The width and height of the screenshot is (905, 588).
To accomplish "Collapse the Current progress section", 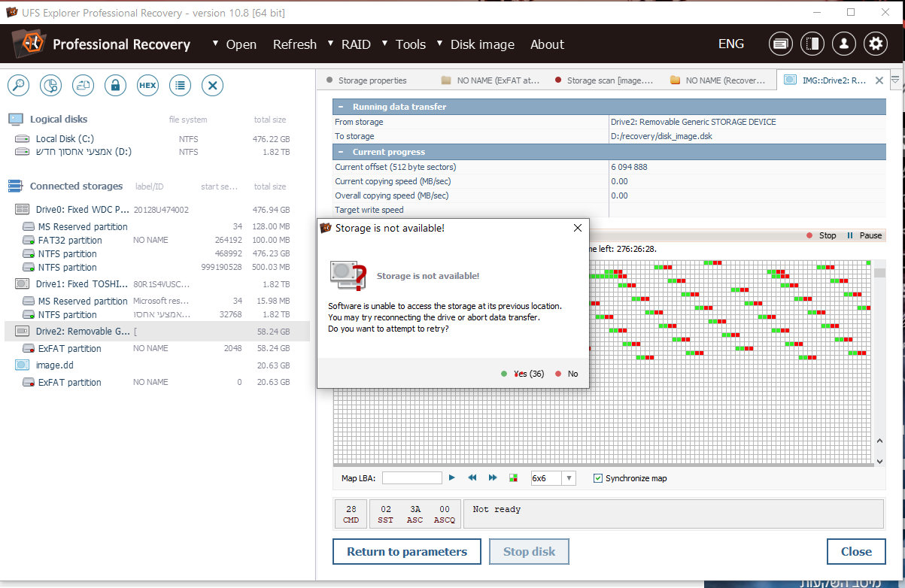I will 341,152.
